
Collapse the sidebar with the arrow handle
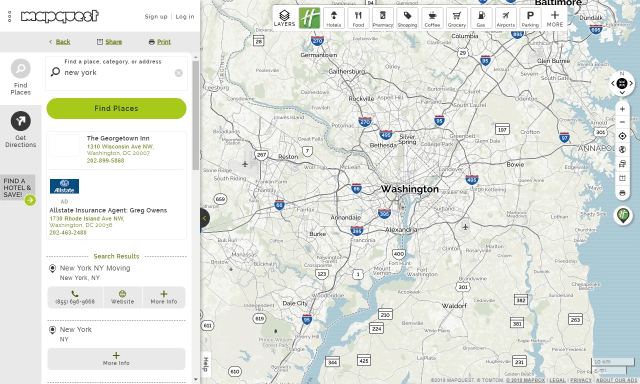click(204, 218)
